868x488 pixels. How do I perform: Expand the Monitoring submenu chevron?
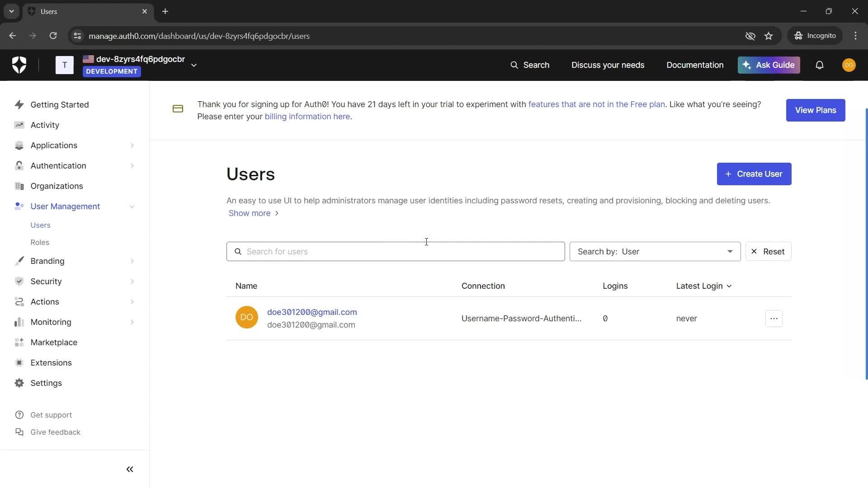tap(132, 322)
